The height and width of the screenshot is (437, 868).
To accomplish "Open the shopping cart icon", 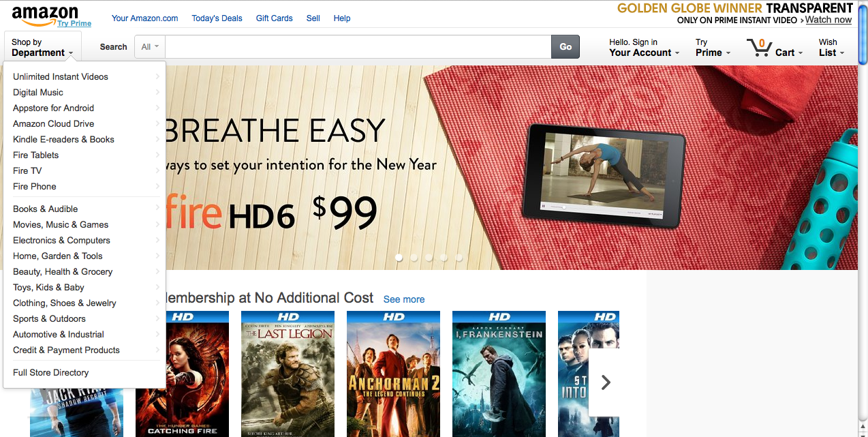I will 758,48.
